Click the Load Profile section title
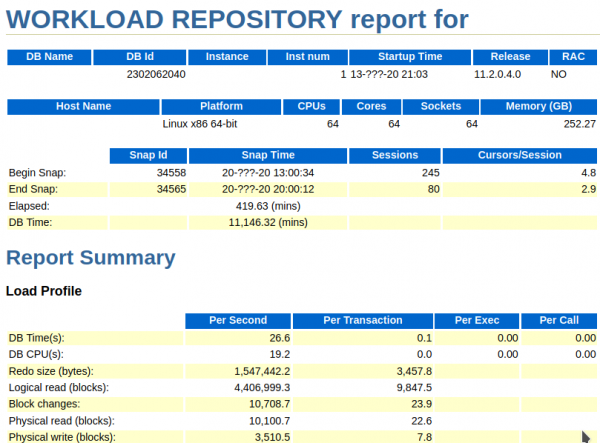The height and width of the screenshot is (443, 600). 44,291
